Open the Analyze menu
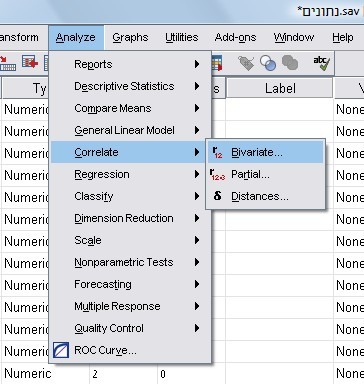 pyautogui.click(x=76, y=37)
